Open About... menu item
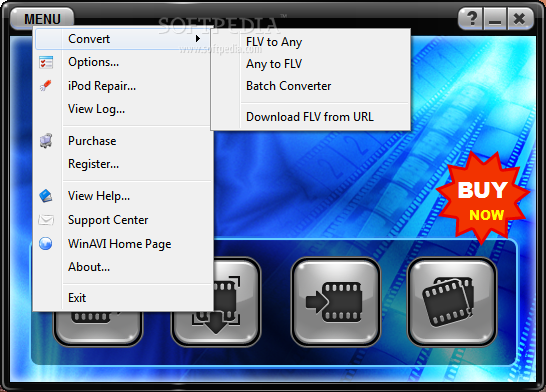 tap(123, 267)
